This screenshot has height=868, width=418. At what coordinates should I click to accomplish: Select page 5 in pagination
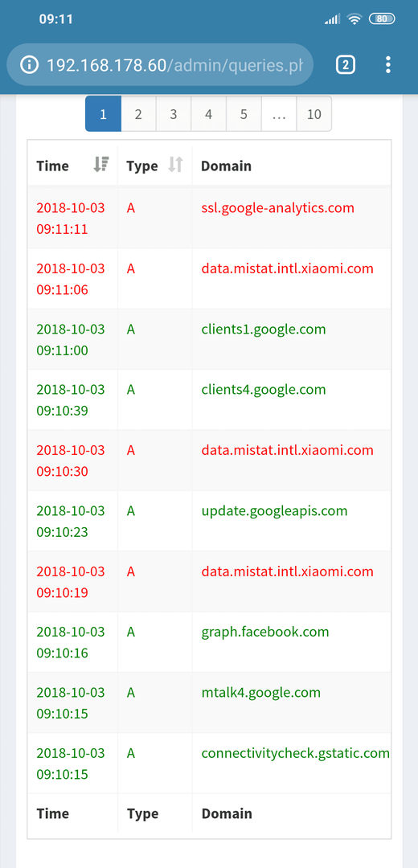[x=244, y=114]
